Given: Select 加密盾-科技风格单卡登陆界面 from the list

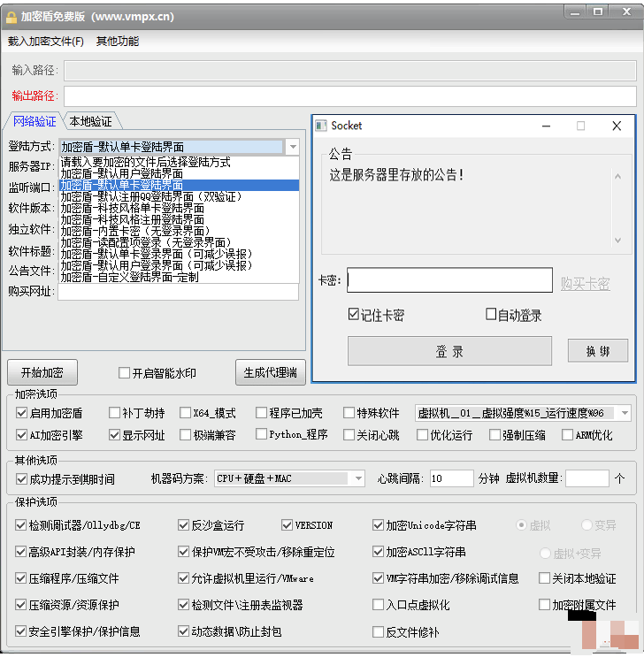Looking at the screenshot, I should (x=132, y=208).
